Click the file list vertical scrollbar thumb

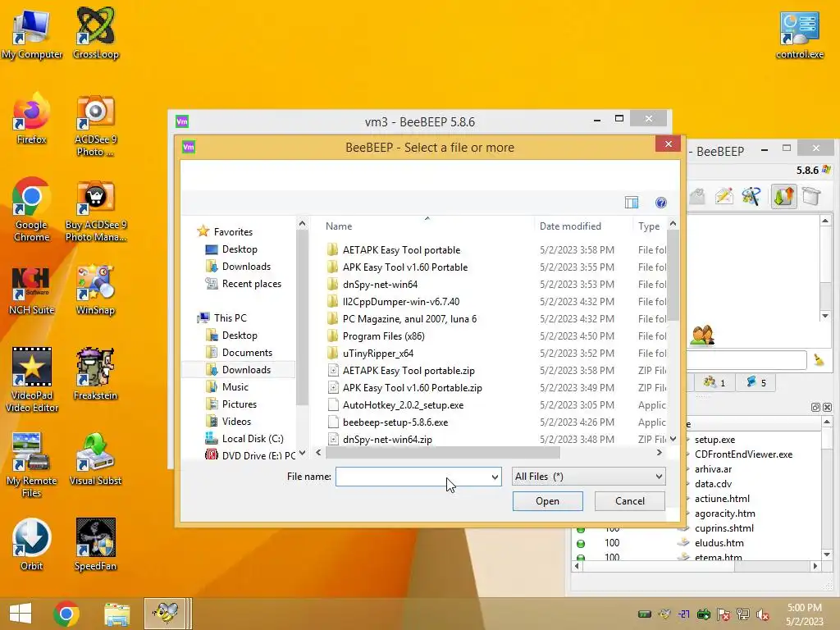pyautogui.click(x=673, y=276)
